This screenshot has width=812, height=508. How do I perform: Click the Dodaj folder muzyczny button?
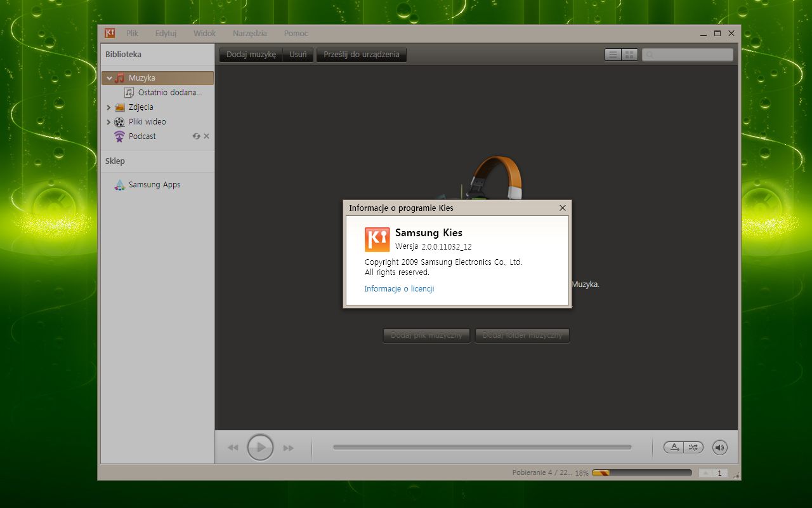coord(523,335)
